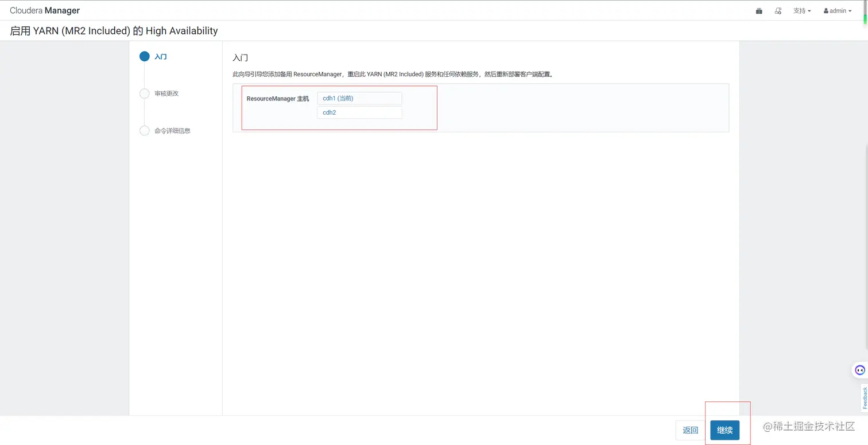Click the page title 启用 YARN High Availability
868x445 pixels.
coord(114,30)
